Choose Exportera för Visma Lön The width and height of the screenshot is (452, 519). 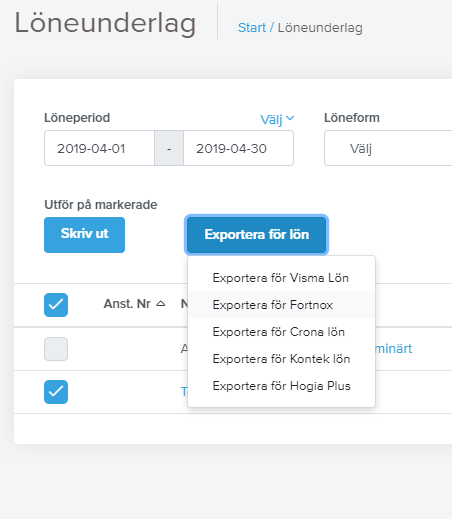coord(281,278)
